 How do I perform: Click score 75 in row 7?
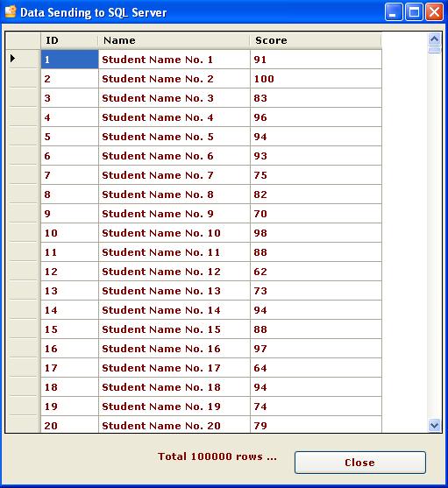316,175
